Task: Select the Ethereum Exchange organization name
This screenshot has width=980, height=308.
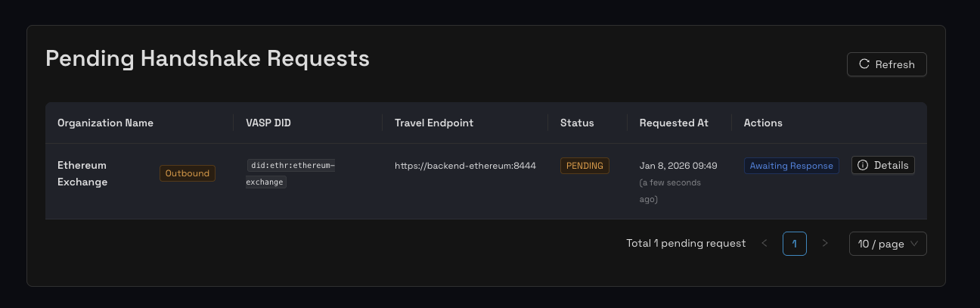Action: point(82,173)
